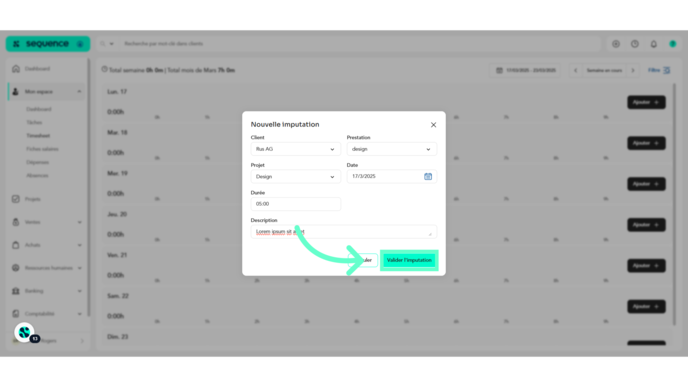688x387 pixels.
Task: Click the 'Dim. 23' day label
Action: (118, 337)
